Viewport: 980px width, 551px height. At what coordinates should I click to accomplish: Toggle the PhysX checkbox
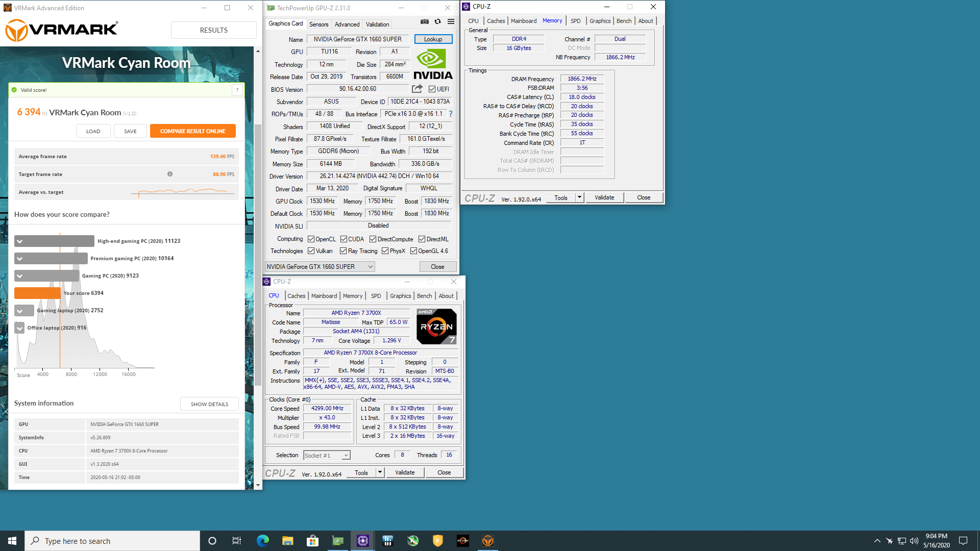pos(385,251)
